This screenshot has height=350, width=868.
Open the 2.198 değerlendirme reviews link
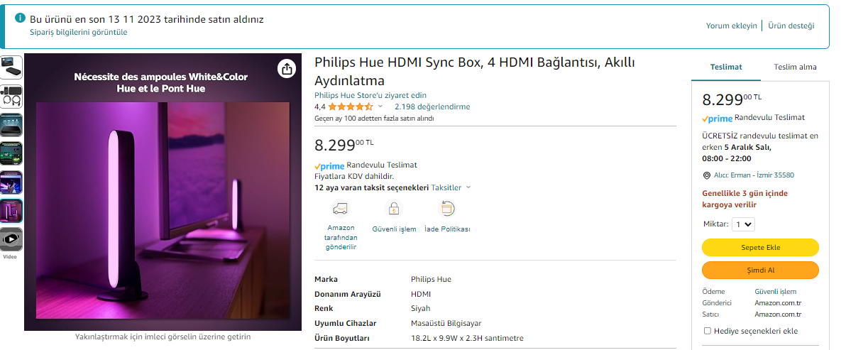click(432, 107)
